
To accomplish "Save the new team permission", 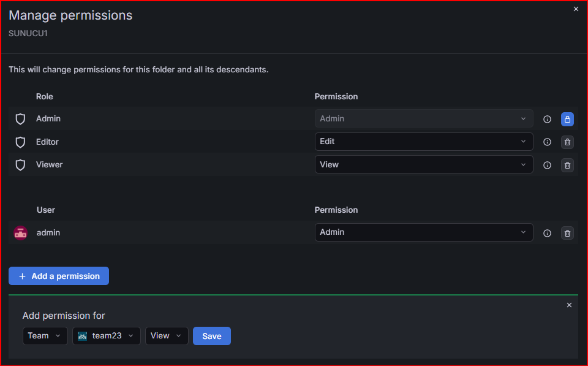I will (212, 336).
